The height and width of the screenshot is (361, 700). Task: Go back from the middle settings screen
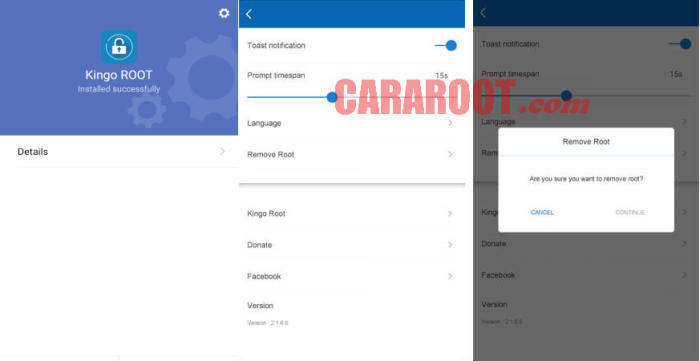point(249,14)
